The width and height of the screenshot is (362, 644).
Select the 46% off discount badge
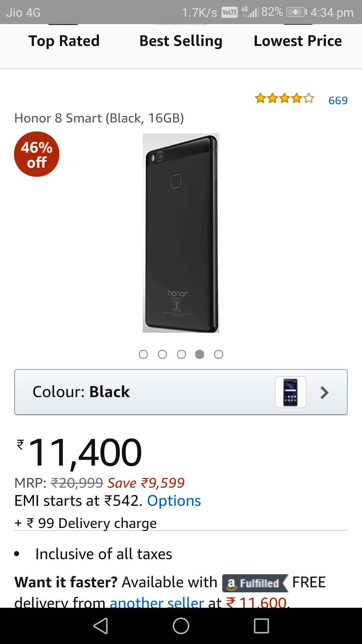click(36, 154)
